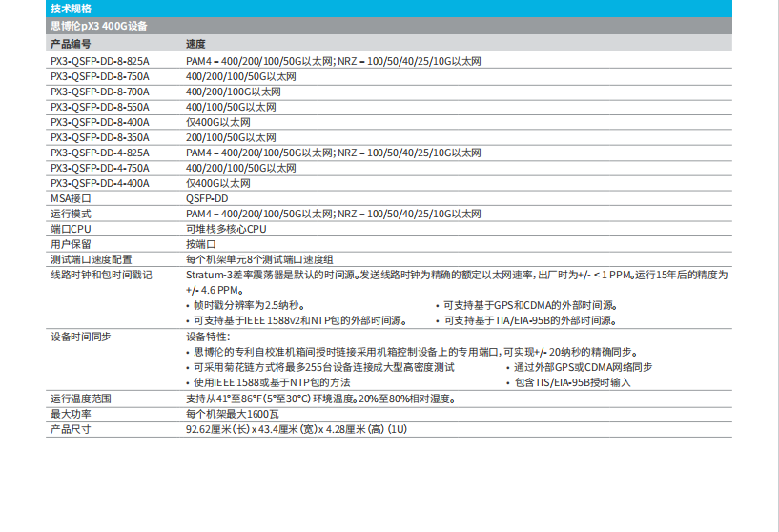Click the 设备时间同步 row label
779x532 pixels.
point(80,337)
